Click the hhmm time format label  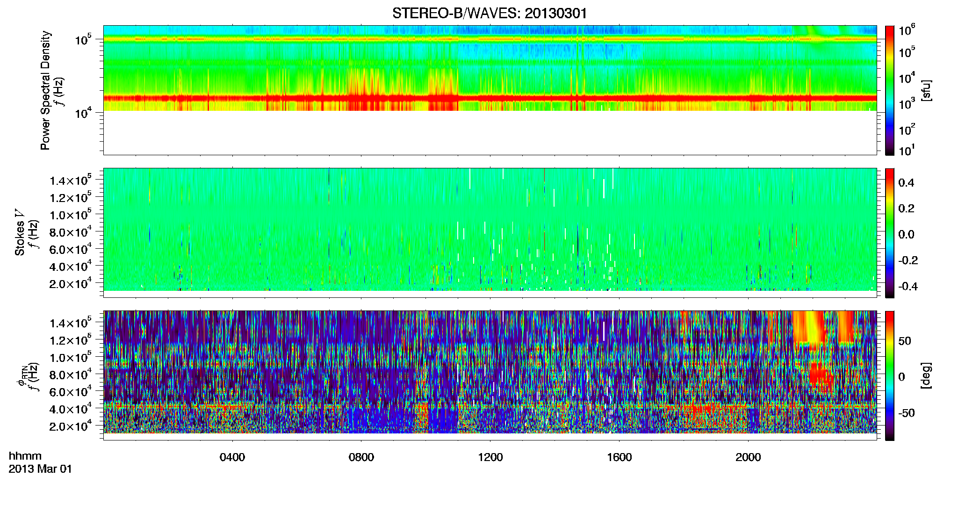pos(25,456)
